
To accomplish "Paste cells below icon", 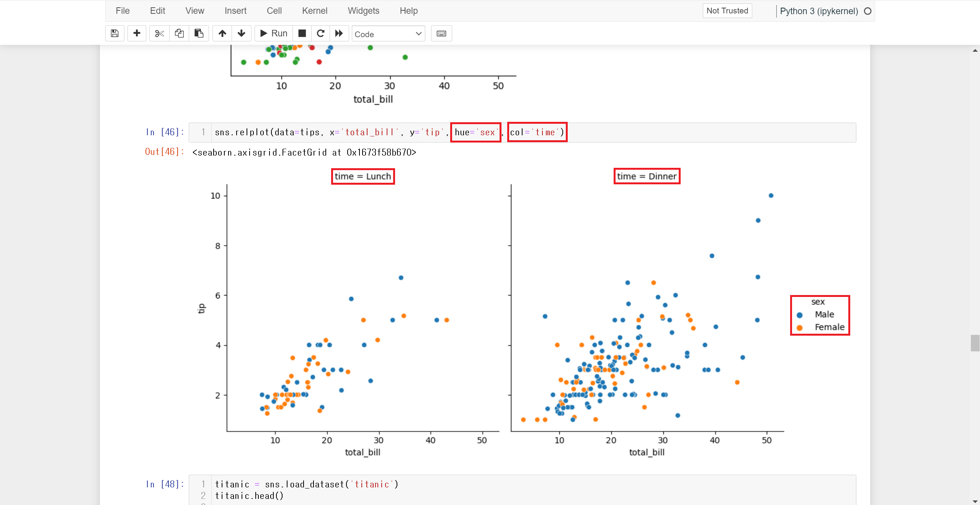I will coord(199,33).
